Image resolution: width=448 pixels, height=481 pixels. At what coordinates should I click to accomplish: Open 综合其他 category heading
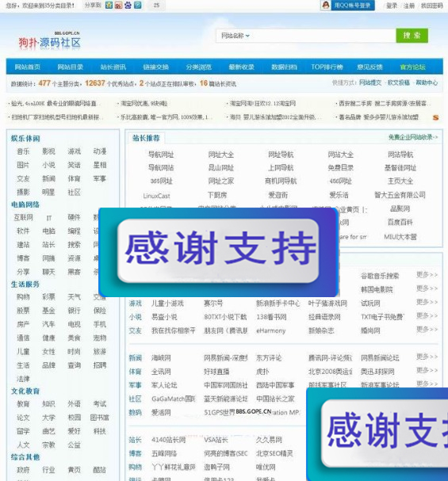click(25, 457)
